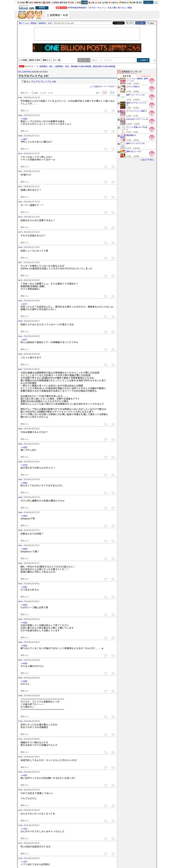Open the 北部九州 region link
Image resolution: width=174 pixels, height=868 pixels.
click(x=113, y=2)
